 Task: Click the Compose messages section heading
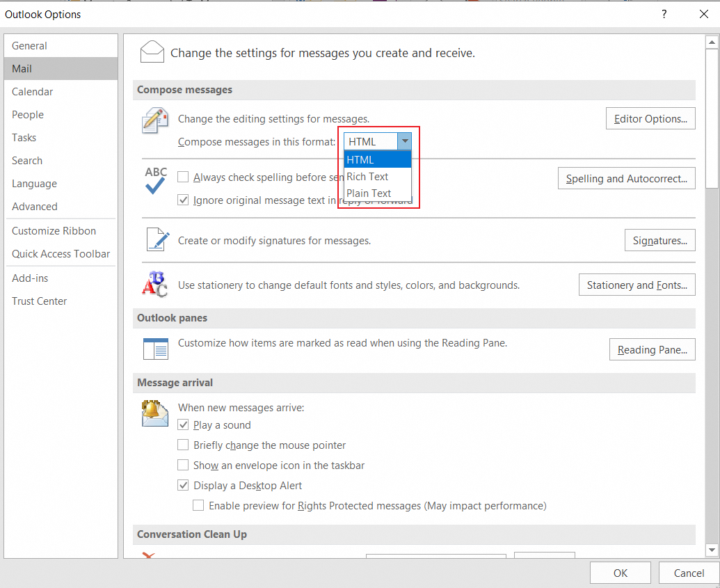pos(184,90)
